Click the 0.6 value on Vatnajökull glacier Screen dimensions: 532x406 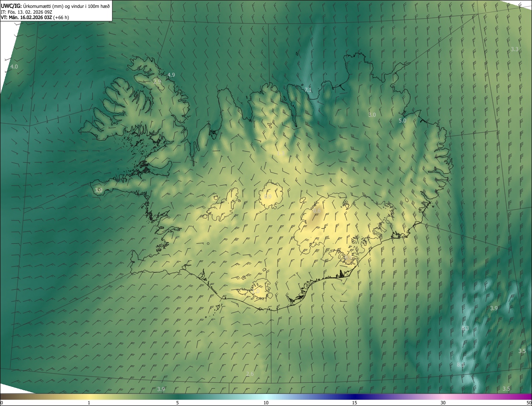pyautogui.click(x=317, y=211)
